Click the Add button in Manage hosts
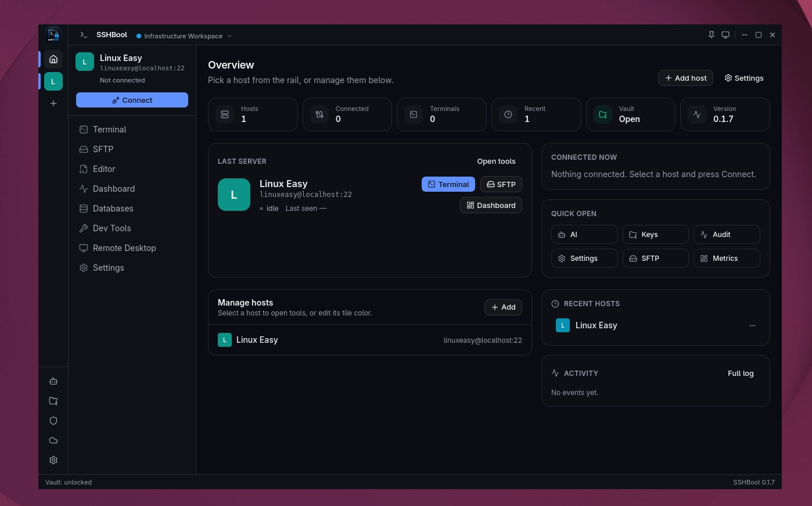Image resolution: width=812 pixels, height=506 pixels. (x=503, y=307)
